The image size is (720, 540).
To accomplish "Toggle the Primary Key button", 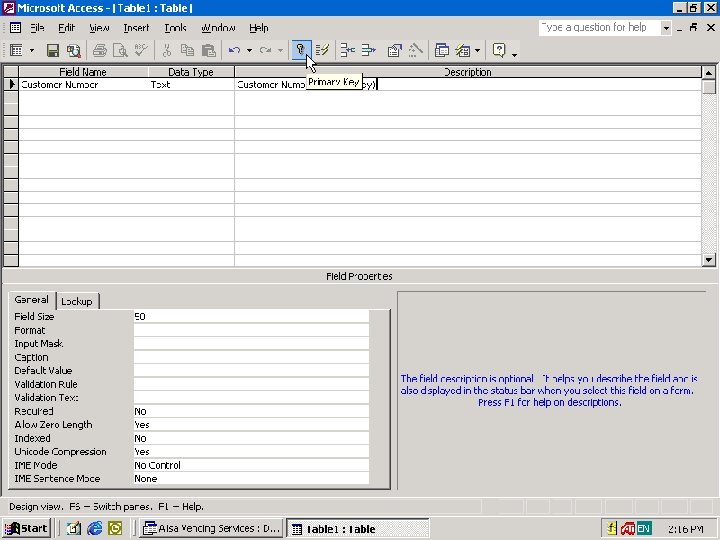I will [301, 50].
